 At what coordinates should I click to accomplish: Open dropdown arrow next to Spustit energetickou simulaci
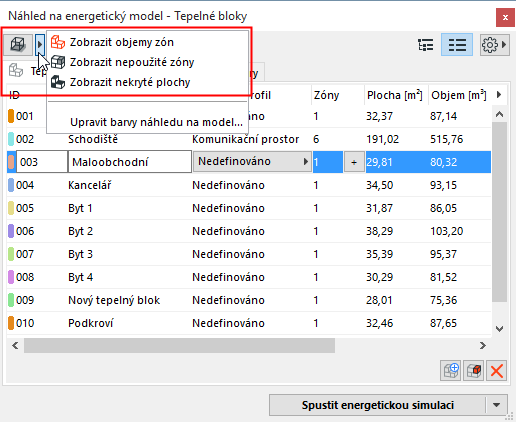click(x=497, y=405)
